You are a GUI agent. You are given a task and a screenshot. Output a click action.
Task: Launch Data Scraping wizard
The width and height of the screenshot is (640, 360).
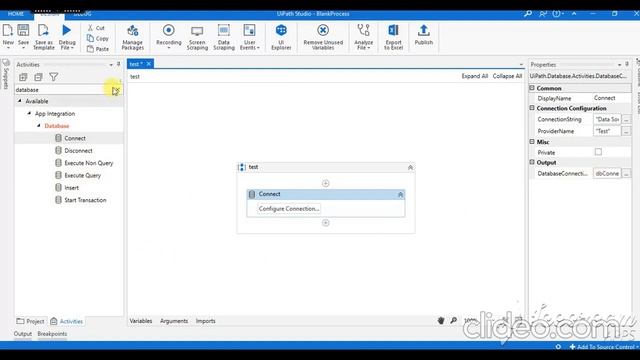click(x=224, y=36)
